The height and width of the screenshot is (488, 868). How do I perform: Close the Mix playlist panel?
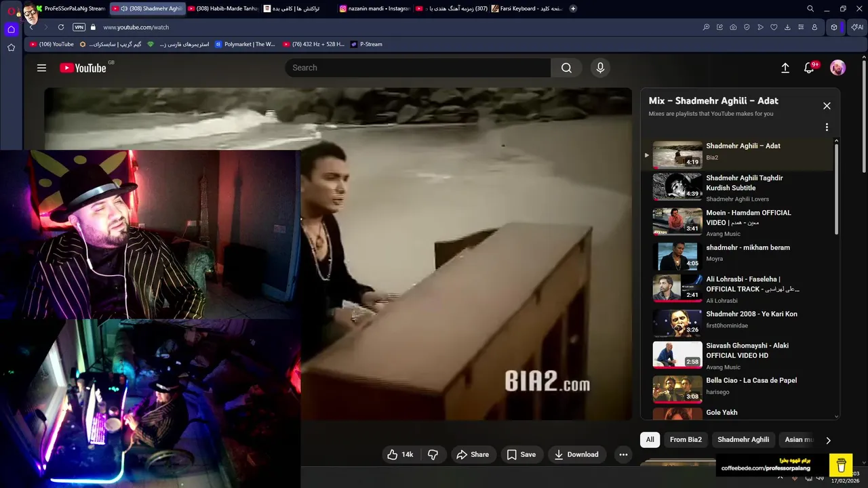point(827,106)
